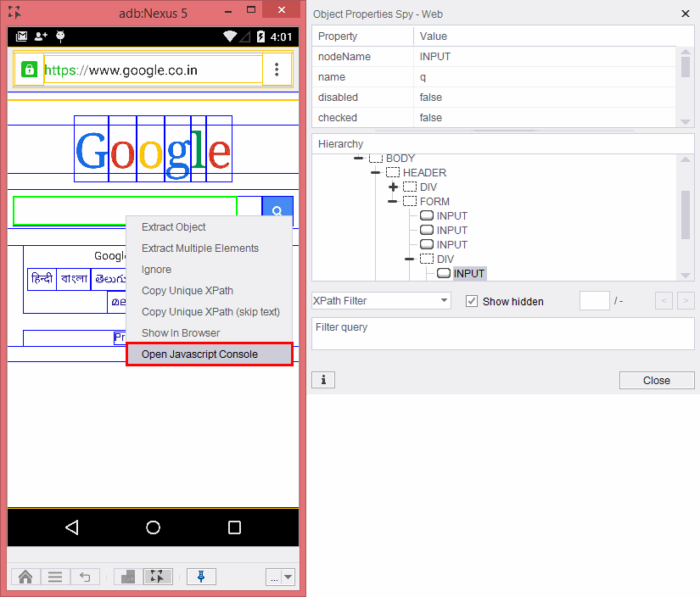Click the back arrow toolbar icon
Viewport: 700px width, 597px height.
[x=85, y=577]
